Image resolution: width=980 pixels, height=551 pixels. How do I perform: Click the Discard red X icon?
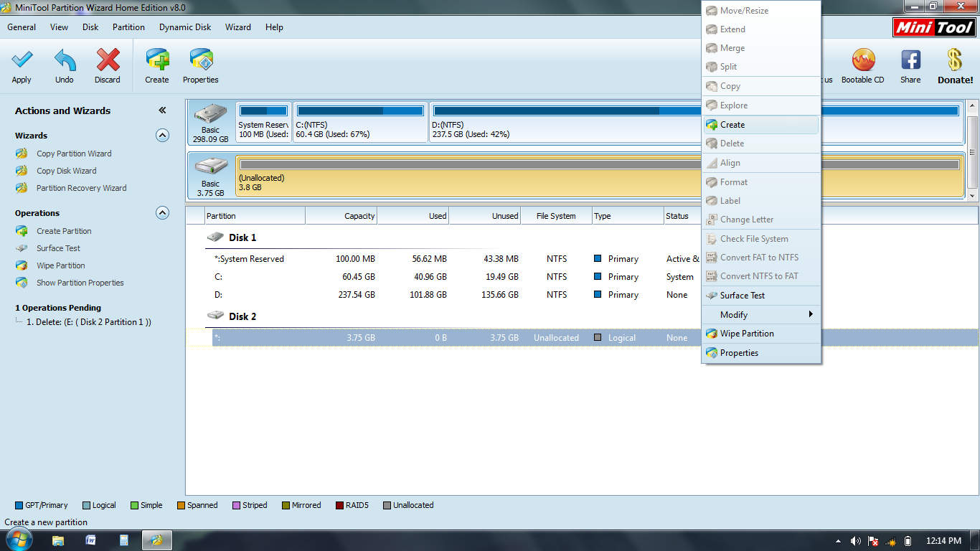click(x=108, y=60)
